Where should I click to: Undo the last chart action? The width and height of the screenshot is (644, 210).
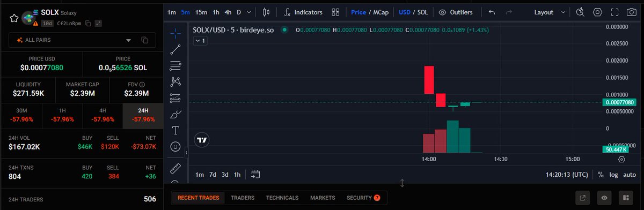[x=492, y=12]
